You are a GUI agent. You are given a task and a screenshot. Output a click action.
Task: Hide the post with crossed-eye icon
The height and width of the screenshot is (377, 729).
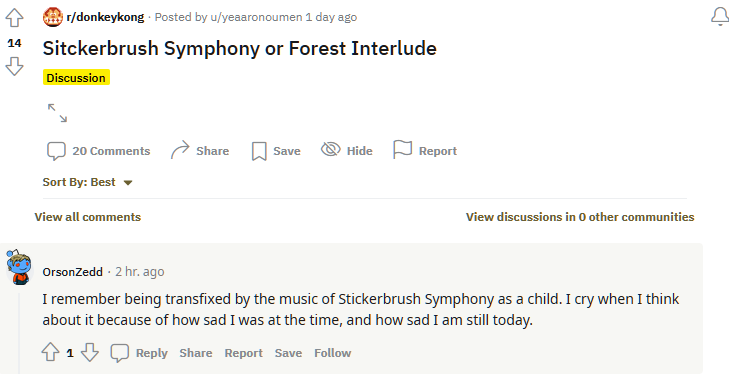(x=347, y=150)
